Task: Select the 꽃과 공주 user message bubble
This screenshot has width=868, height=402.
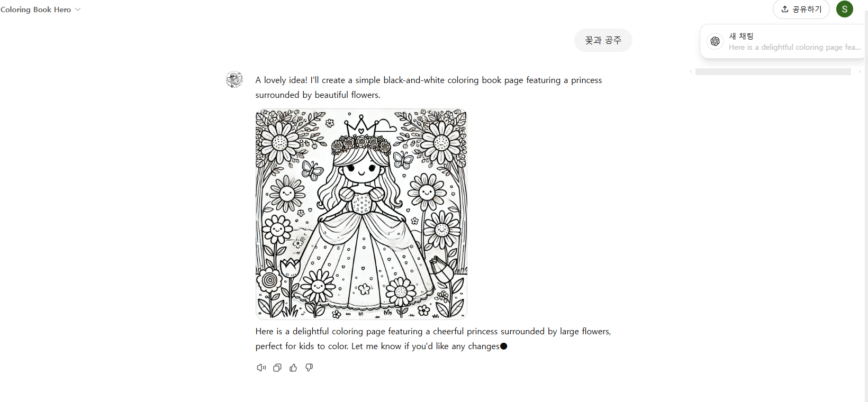Action: 603,40
